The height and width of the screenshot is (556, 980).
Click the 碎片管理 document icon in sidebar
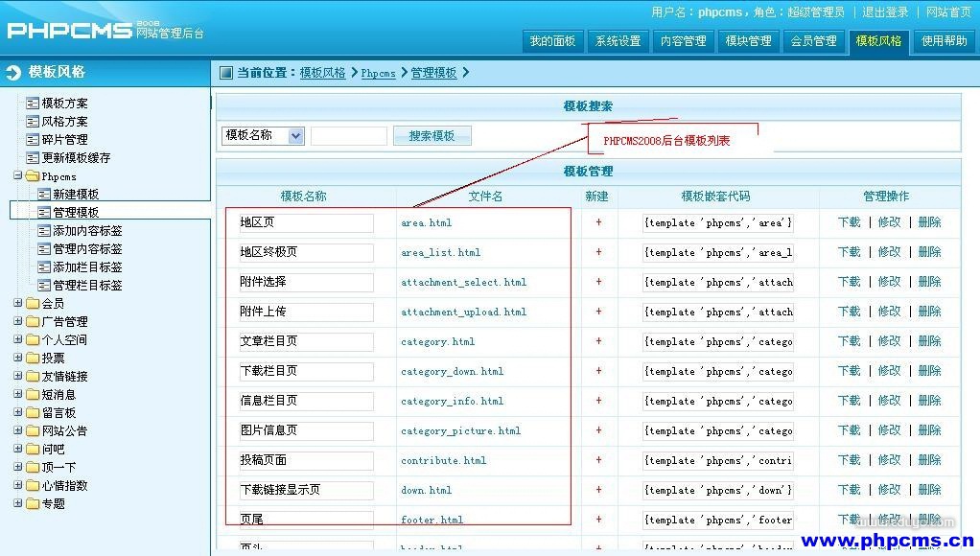tap(33, 139)
